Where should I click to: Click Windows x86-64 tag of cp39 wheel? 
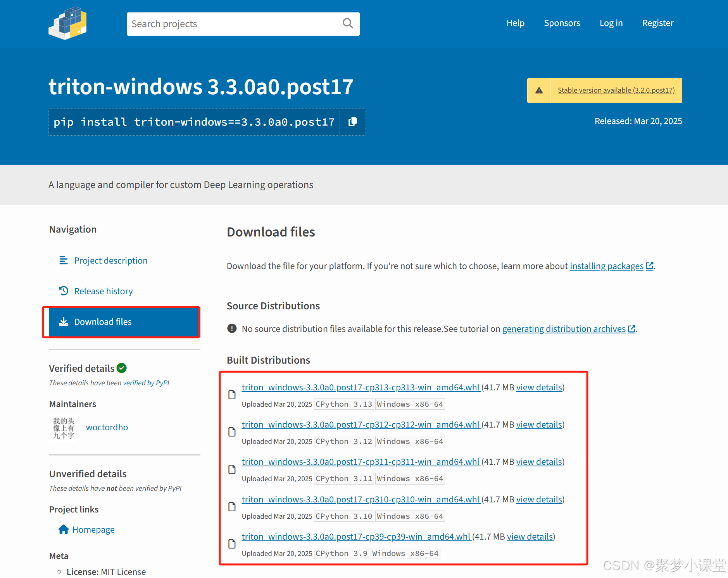tap(405, 553)
